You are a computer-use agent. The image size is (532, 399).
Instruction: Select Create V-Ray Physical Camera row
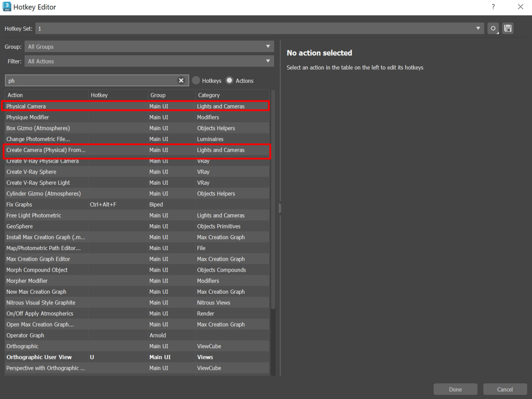[137, 161]
